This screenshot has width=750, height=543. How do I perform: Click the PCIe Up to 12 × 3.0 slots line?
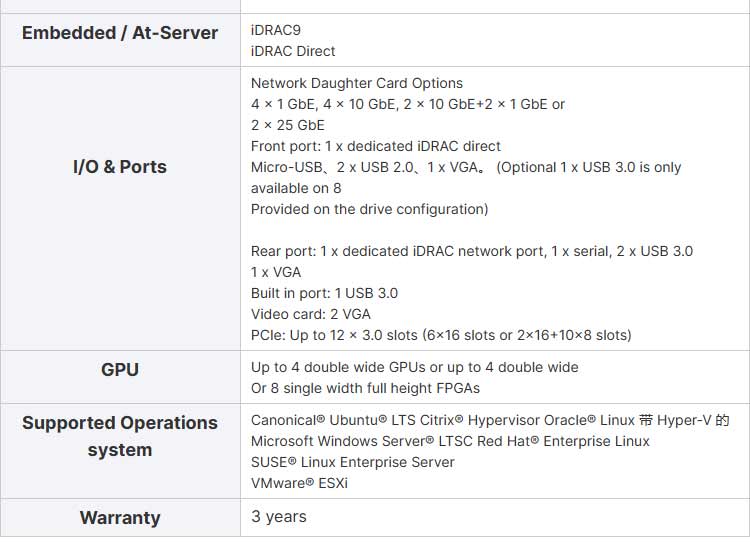point(440,335)
